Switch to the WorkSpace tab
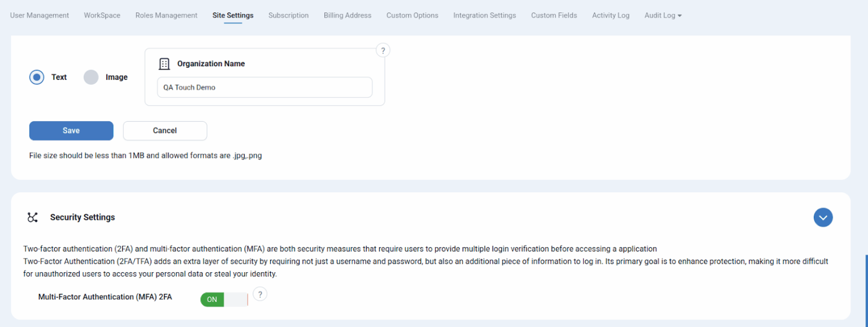 [102, 15]
